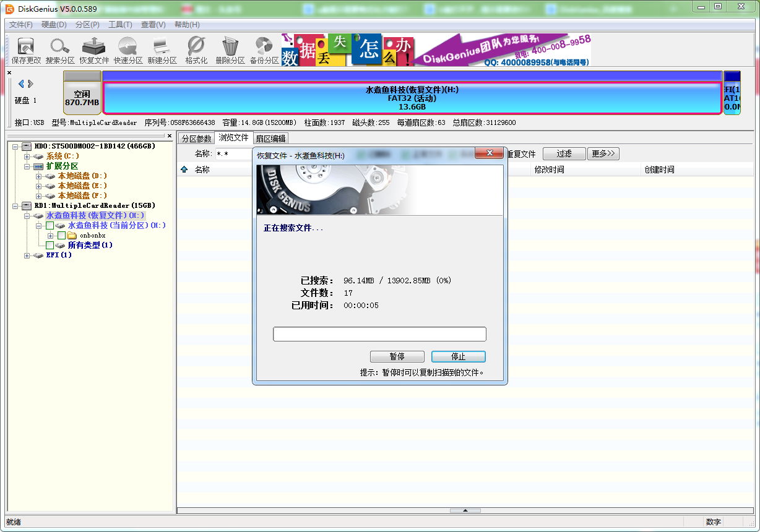Click the 保存更改 (Save Changes) toolbar icon

[26, 51]
